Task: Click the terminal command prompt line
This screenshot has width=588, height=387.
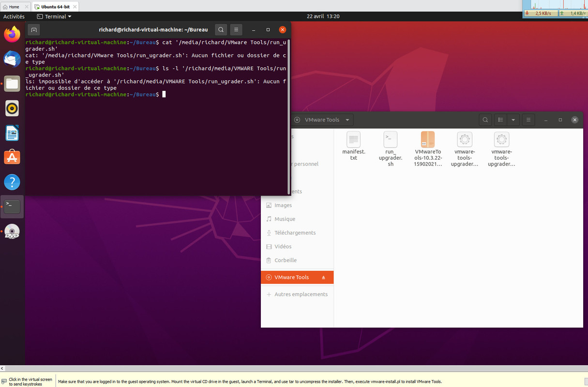Action: pyautogui.click(x=95, y=94)
